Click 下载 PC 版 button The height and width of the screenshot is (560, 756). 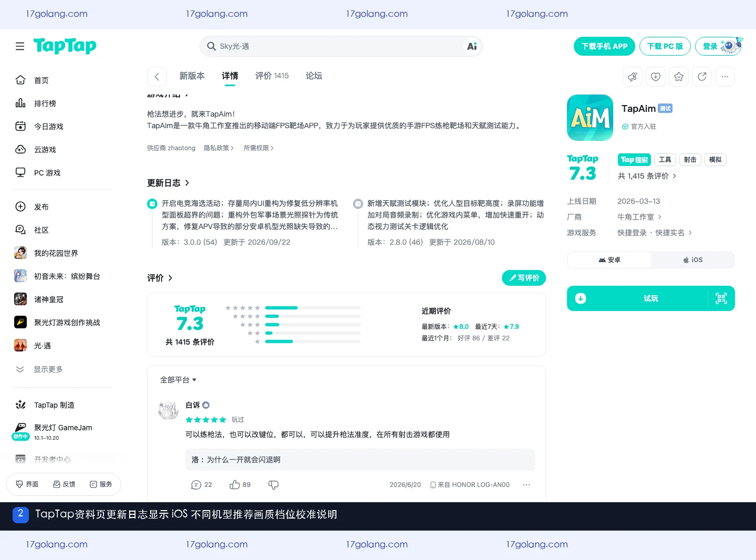[665, 46]
